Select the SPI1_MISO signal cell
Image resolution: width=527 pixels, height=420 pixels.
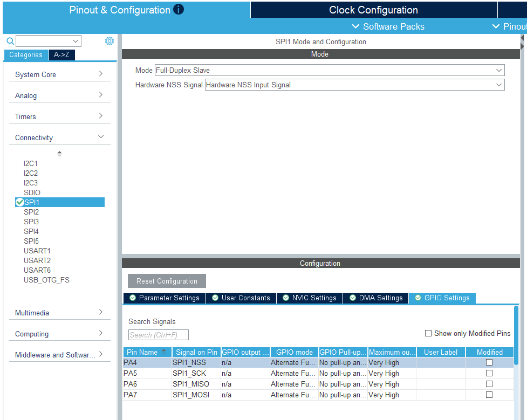pyautogui.click(x=196, y=384)
